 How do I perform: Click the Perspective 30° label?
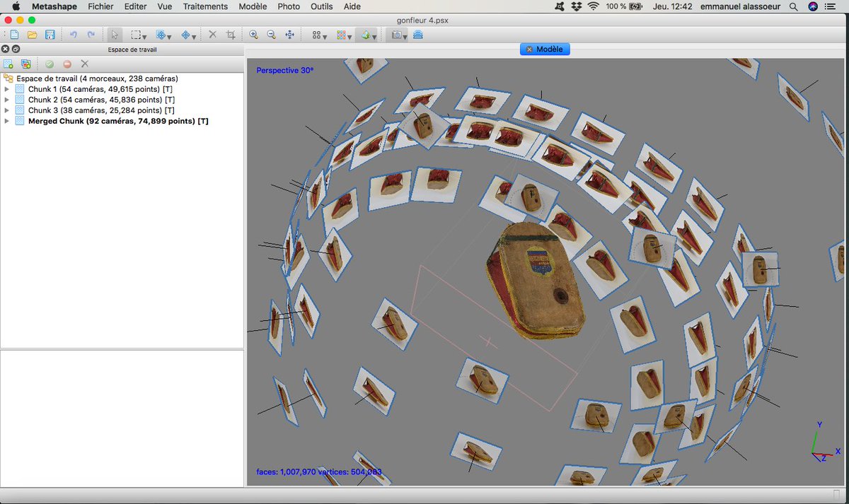284,71
